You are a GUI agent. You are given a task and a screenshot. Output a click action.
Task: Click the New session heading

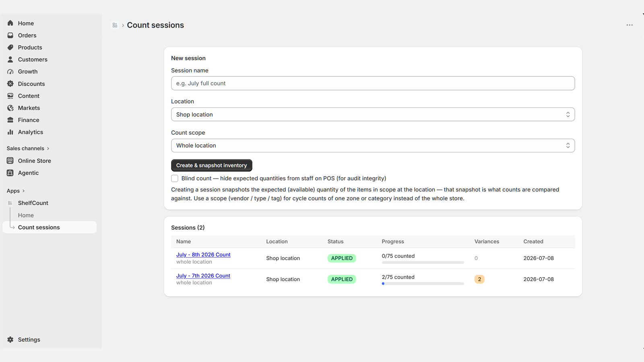pos(188,58)
